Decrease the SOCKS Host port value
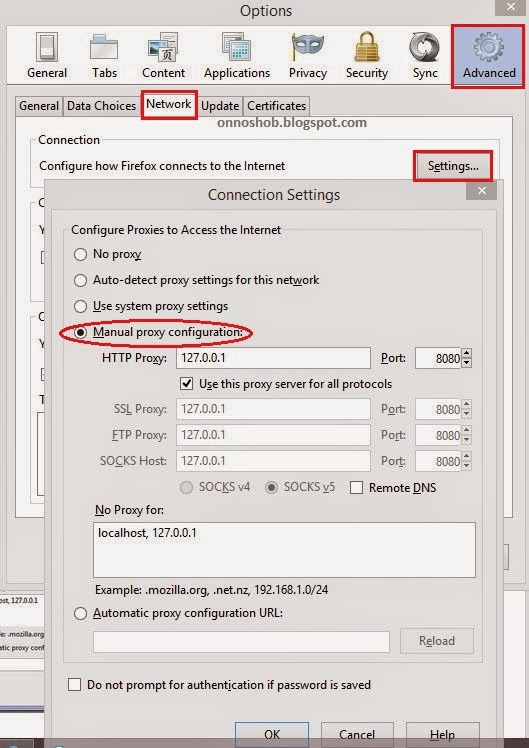This screenshot has height=748, width=529. pyautogui.click(x=467, y=466)
